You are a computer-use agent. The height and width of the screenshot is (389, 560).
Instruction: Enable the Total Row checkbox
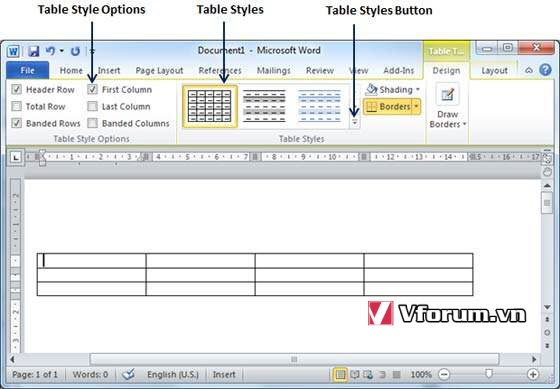pos(16,106)
